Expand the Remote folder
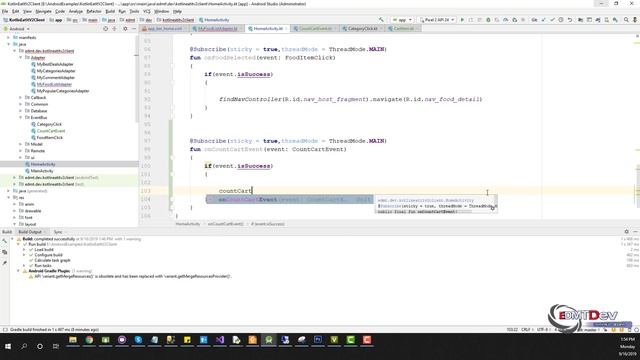Screen dimensions: 640x360 click(21, 151)
